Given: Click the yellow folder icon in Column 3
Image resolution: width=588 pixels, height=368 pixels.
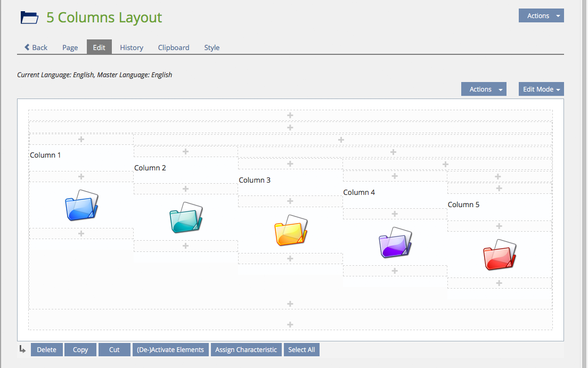Looking at the screenshot, I should coord(290,230).
